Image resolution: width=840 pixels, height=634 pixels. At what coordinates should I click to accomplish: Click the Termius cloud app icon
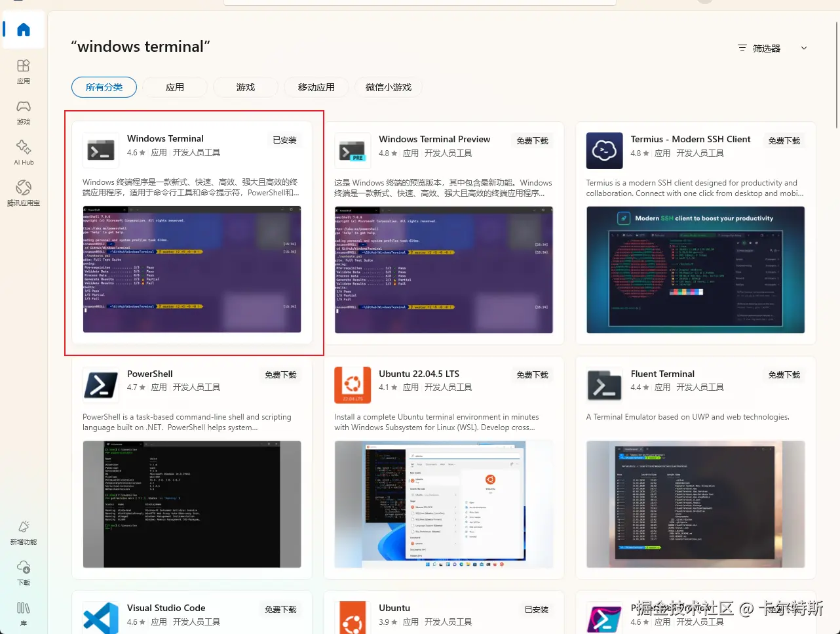603,150
